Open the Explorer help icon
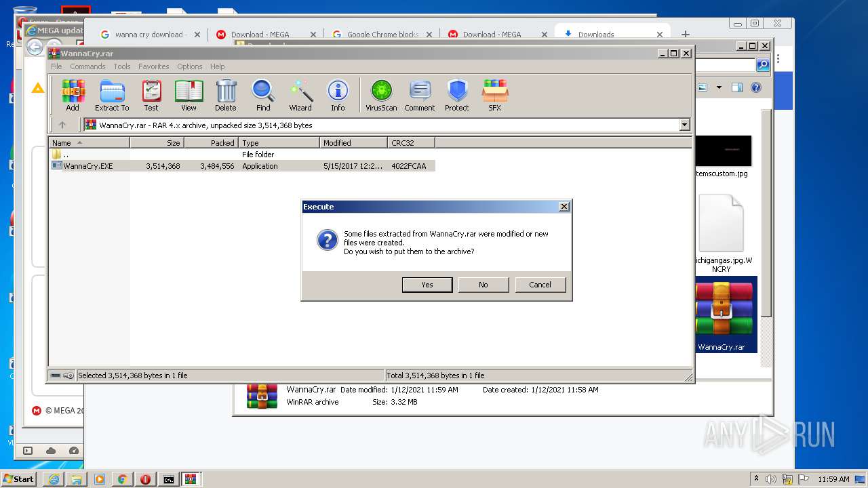 point(756,87)
